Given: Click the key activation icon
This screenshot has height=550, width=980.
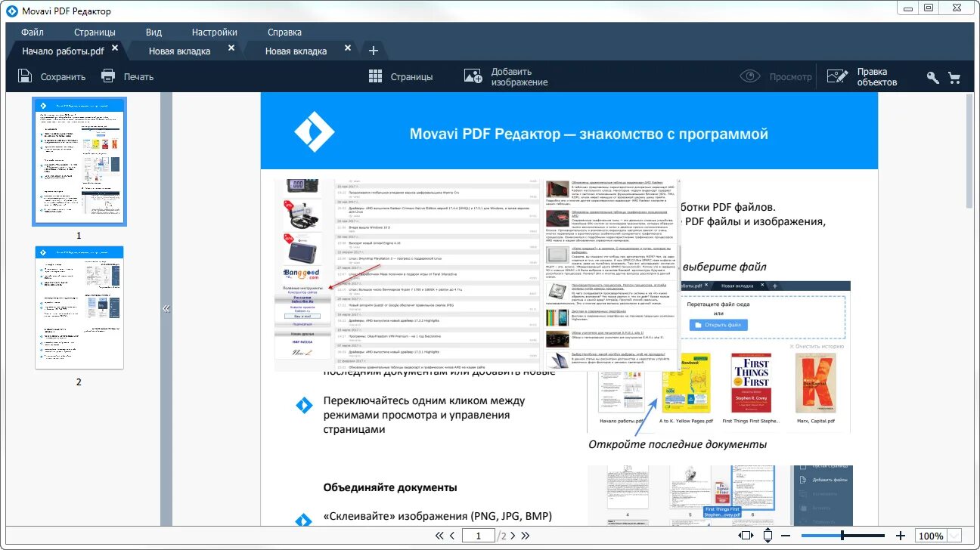Looking at the screenshot, I should click(x=933, y=77).
